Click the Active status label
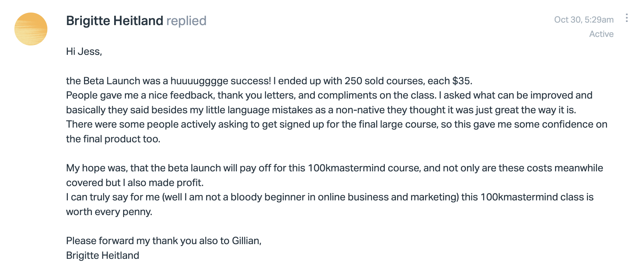Image resolution: width=644 pixels, height=271 pixels. (601, 34)
